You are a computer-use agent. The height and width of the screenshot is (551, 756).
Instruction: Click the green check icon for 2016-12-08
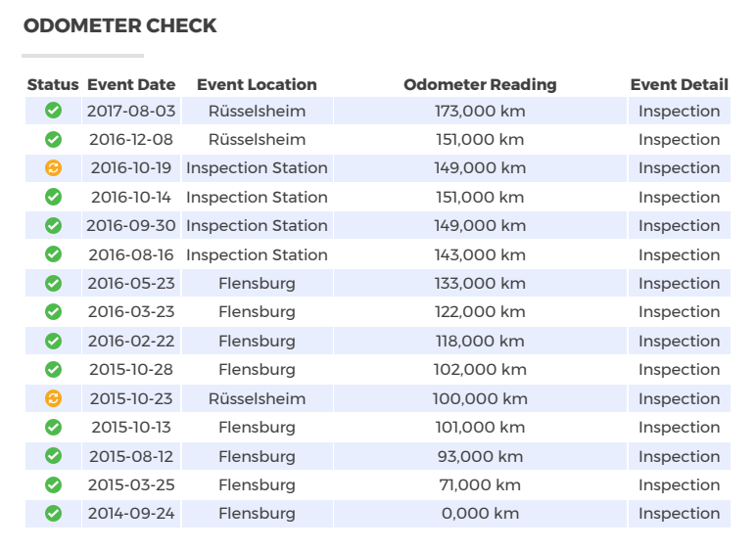coord(54,140)
